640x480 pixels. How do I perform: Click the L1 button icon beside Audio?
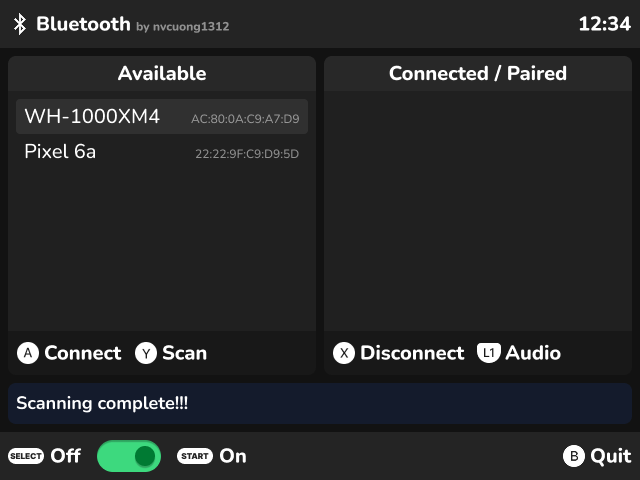(x=489, y=353)
